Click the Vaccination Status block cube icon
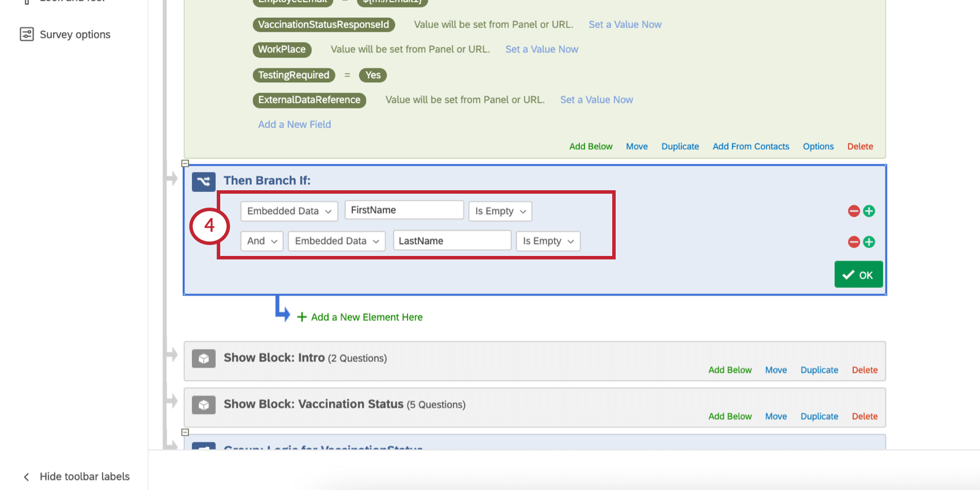 (203, 405)
